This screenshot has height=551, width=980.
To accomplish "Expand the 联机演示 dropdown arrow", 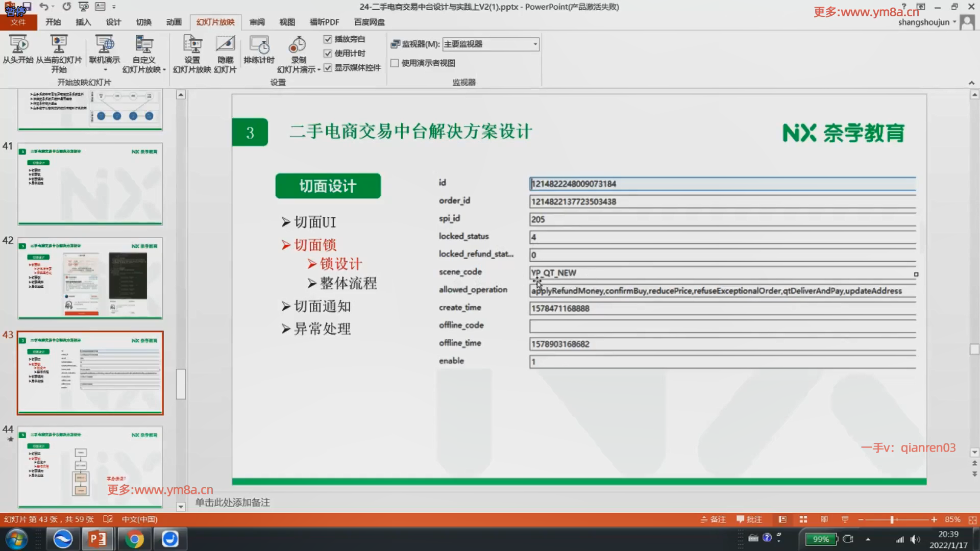I will (105, 70).
